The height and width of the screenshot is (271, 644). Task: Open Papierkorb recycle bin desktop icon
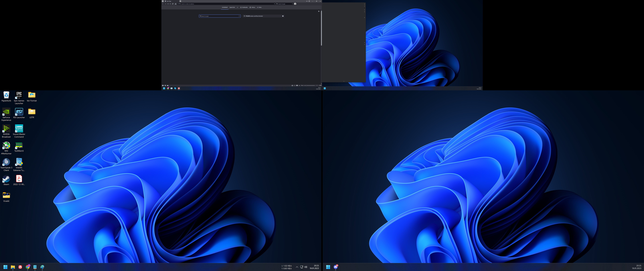coord(6,97)
